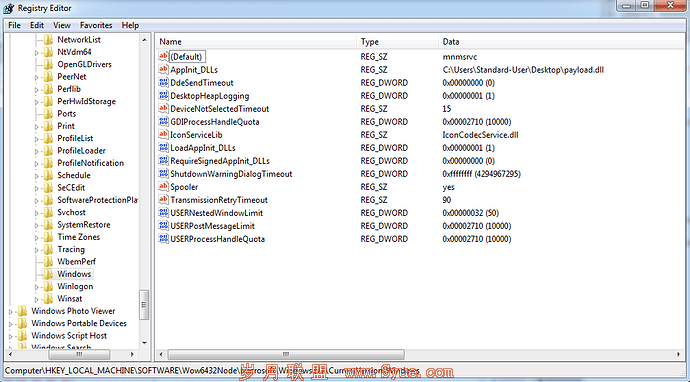Click the folder icon of Winlogon key
This screenshot has width=690, height=382.
[48, 286]
